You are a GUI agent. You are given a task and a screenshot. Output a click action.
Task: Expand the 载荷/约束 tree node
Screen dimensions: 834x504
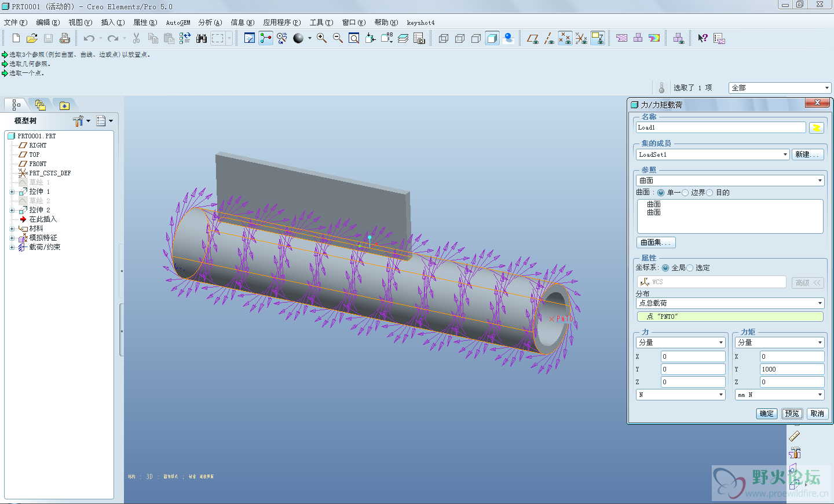(12, 247)
